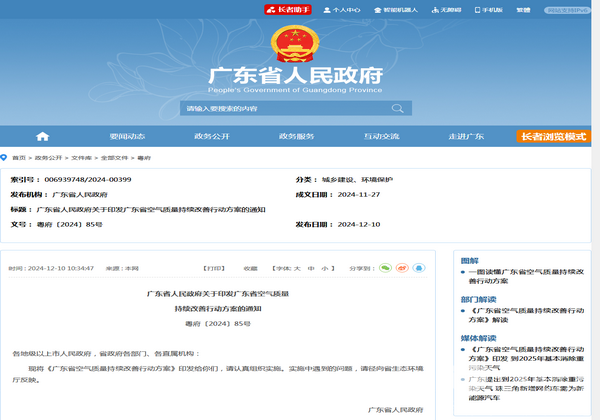600x420 pixels.
Task: Set font size to 大 (large)
Action: coord(297,269)
